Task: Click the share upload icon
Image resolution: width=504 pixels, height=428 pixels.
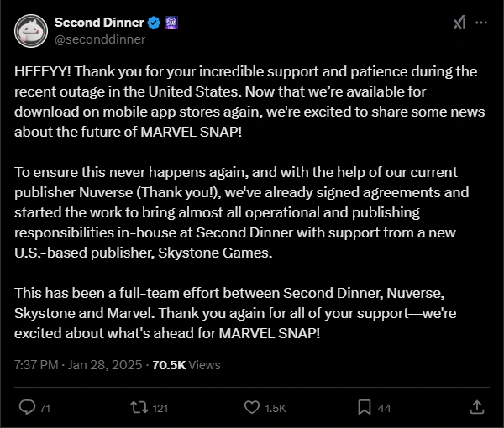Action: pyautogui.click(x=476, y=407)
